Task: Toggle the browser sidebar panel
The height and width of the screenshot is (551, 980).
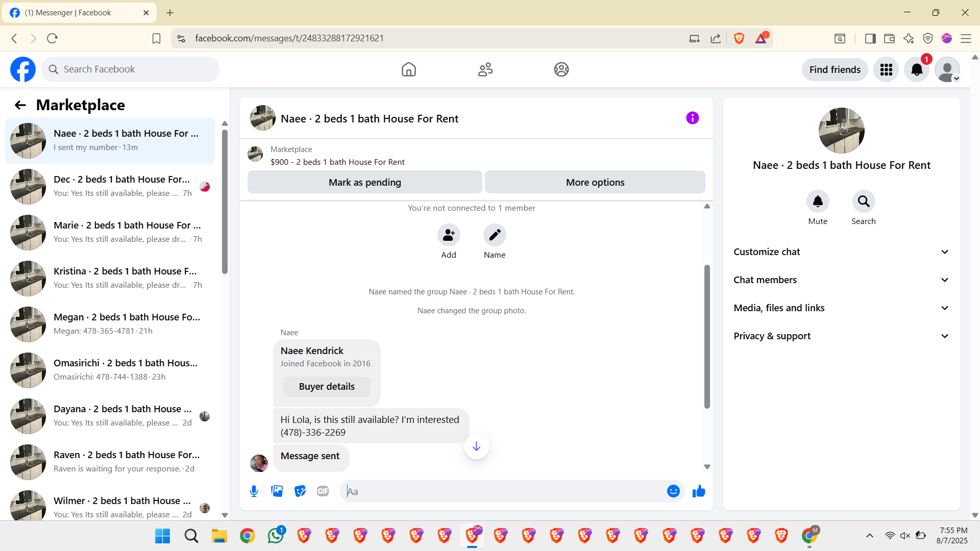Action: 870,38
